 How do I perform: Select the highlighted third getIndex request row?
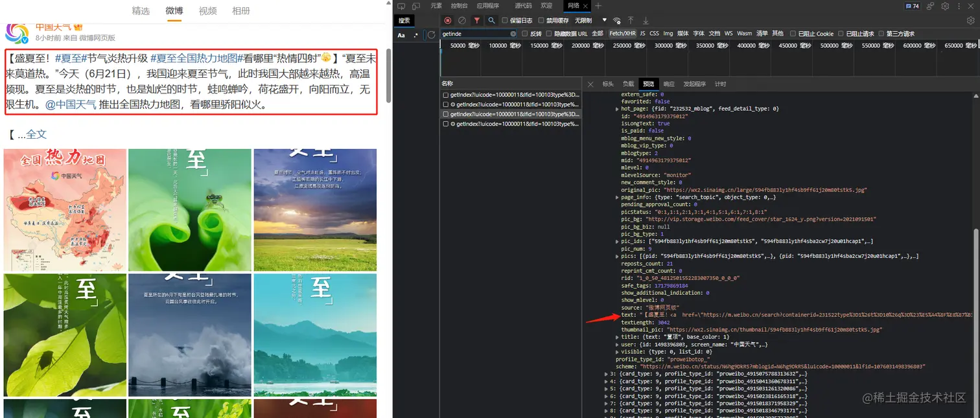coord(511,114)
